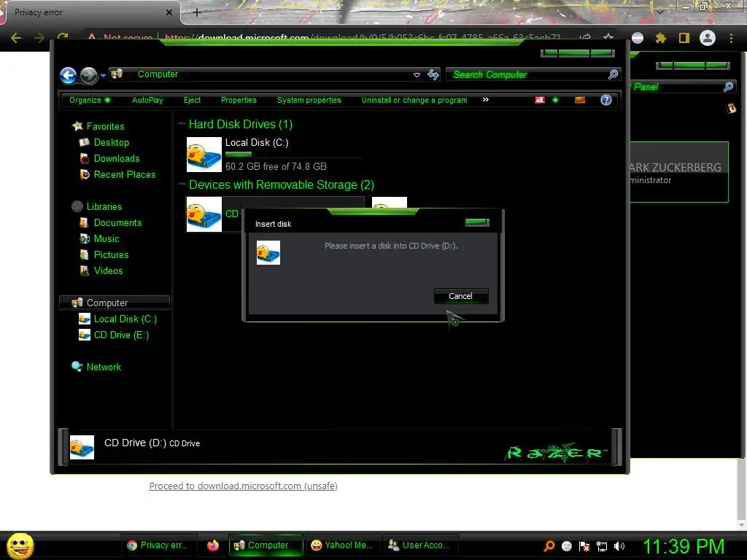Open the Chrome profile avatar
This screenshot has height=560, width=747.
pyautogui.click(x=708, y=38)
